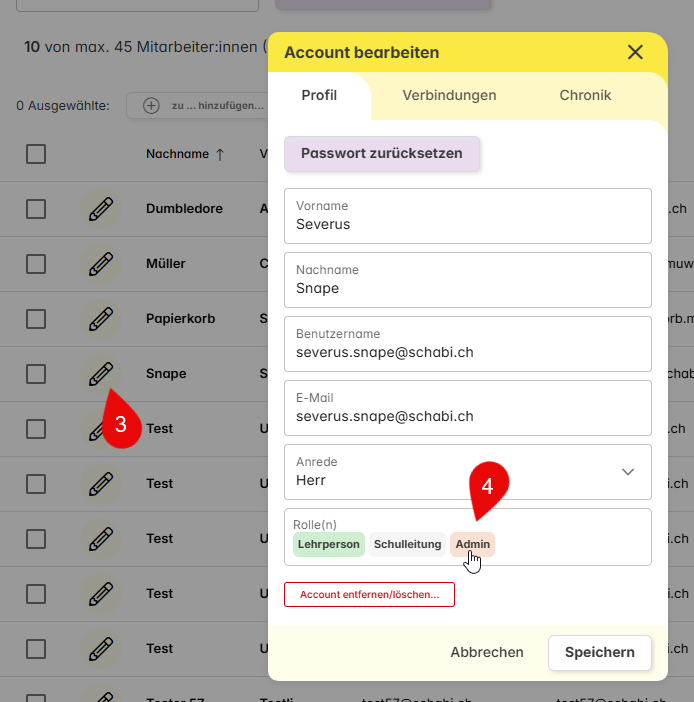Click the Müller name cell
Viewport: 694px width, 702px height.
[x=166, y=264]
